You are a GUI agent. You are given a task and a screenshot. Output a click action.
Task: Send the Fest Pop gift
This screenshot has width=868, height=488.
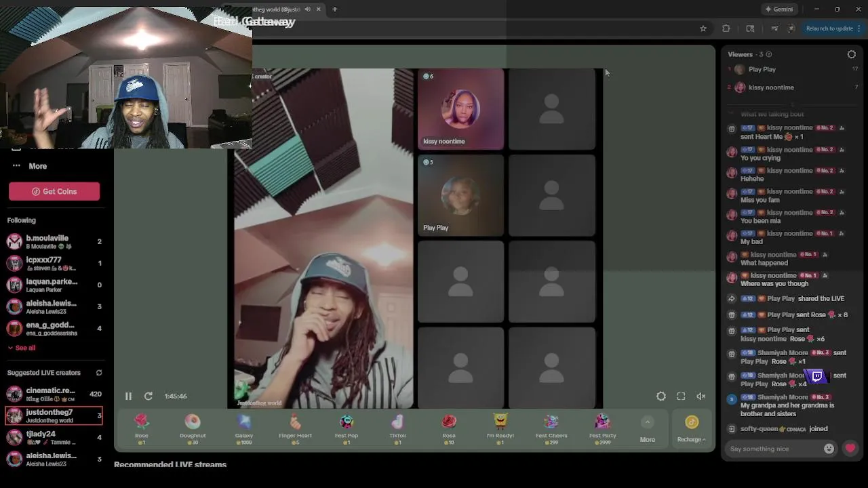click(x=347, y=429)
